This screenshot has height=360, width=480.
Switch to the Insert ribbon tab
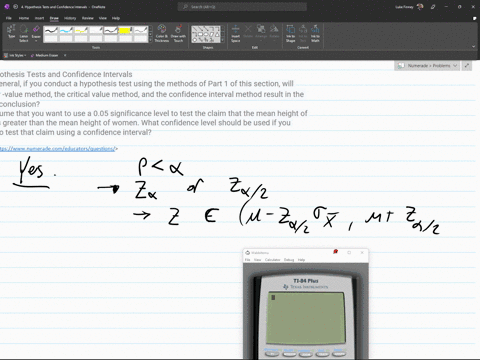(x=39, y=18)
